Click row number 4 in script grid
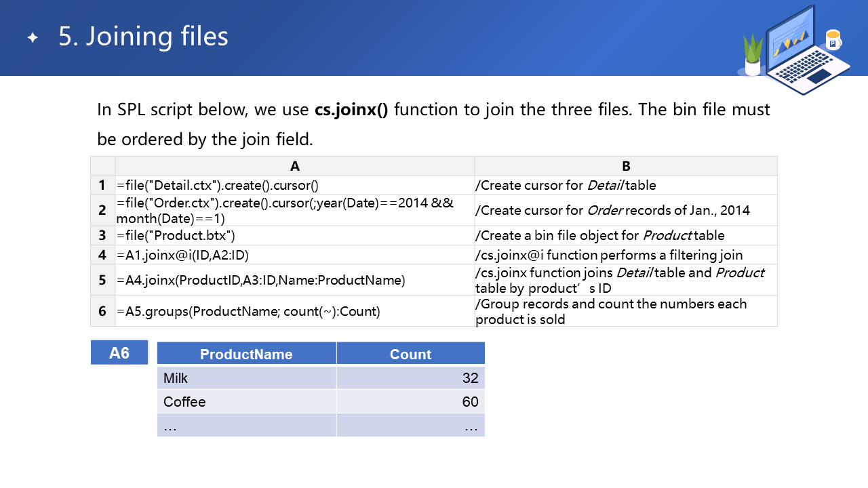 (x=102, y=255)
